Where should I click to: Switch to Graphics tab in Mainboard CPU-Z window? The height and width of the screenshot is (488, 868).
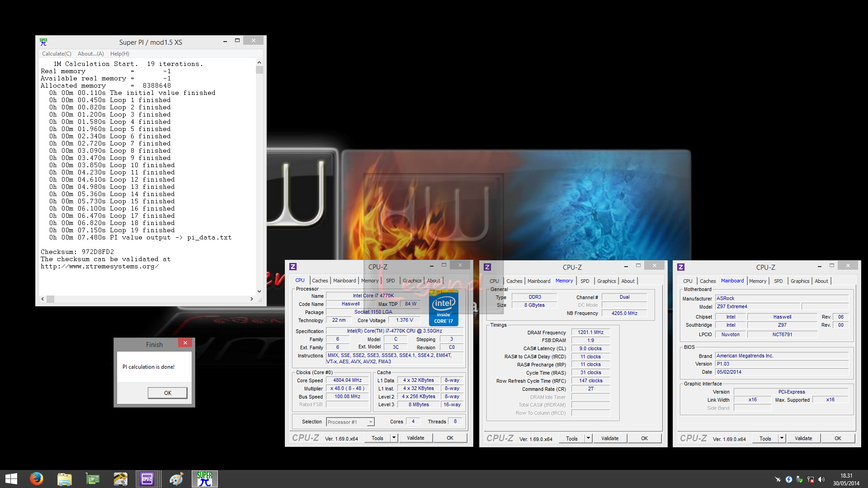point(800,281)
